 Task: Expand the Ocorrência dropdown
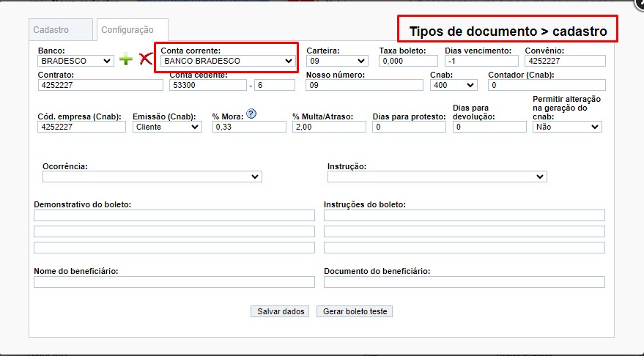pyautogui.click(x=152, y=177)
